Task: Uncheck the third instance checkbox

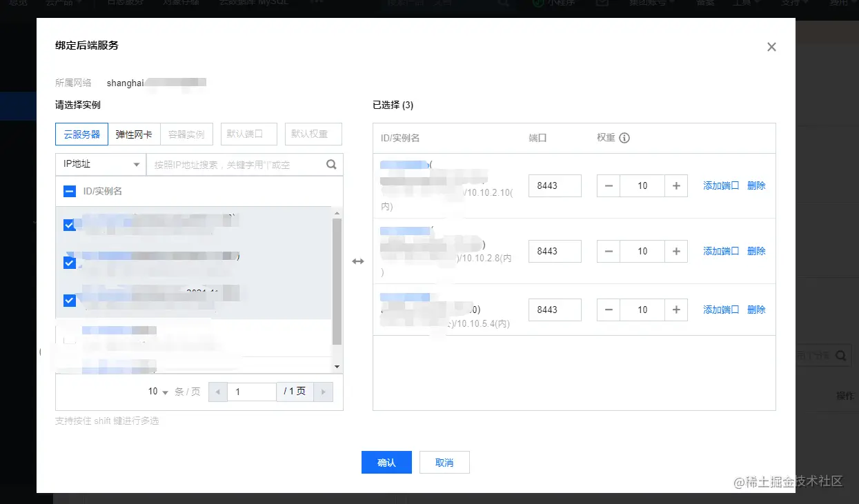Action: click(x=69, y=301)
